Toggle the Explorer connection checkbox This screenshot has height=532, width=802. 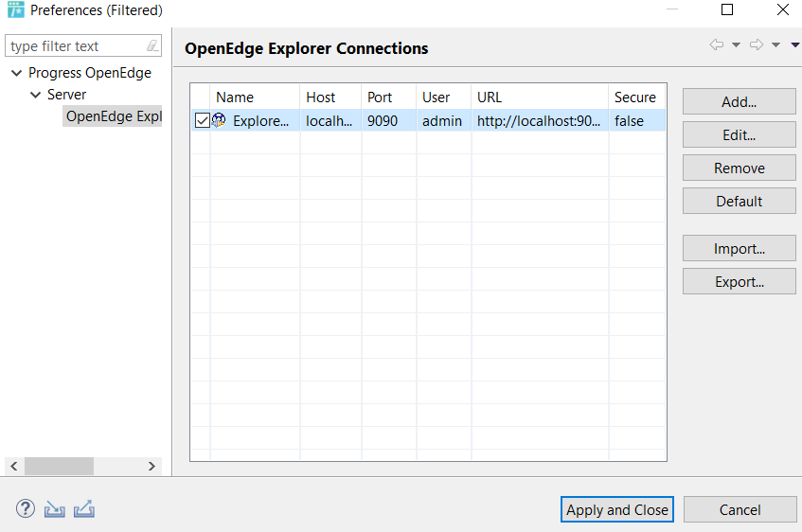tap(202, 121)
